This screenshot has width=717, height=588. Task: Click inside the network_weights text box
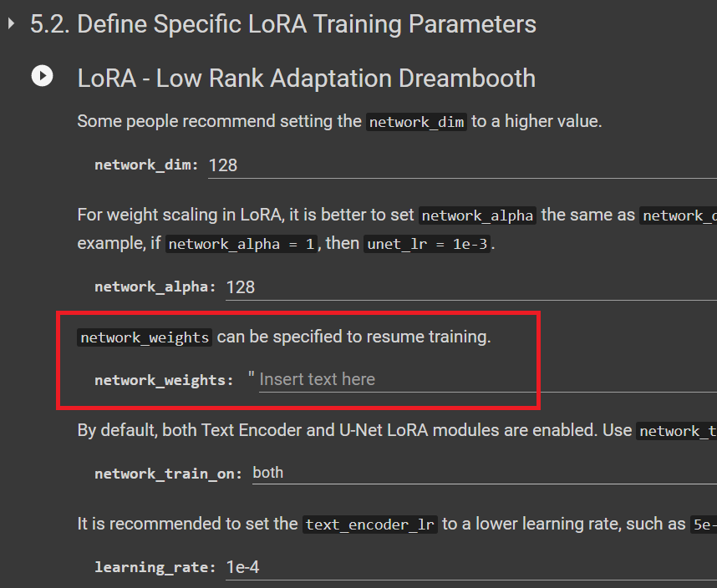click(x=376, y=378)
